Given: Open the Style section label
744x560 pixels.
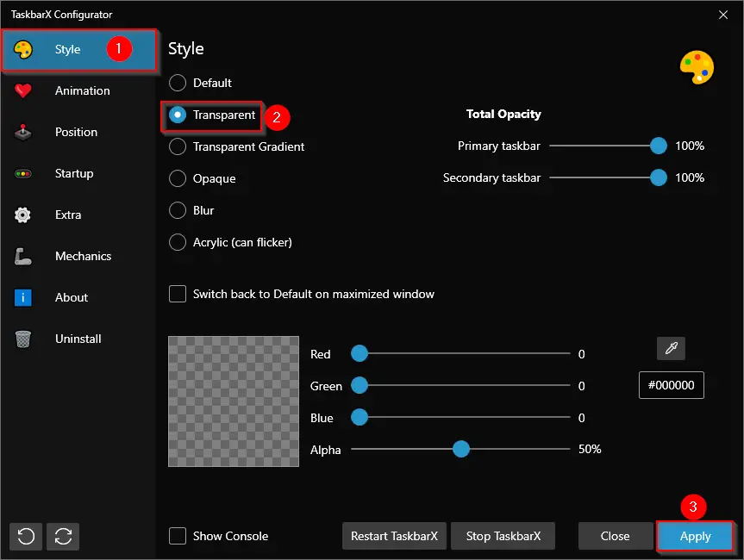Looking at the screenshot, I should (67, 49).
